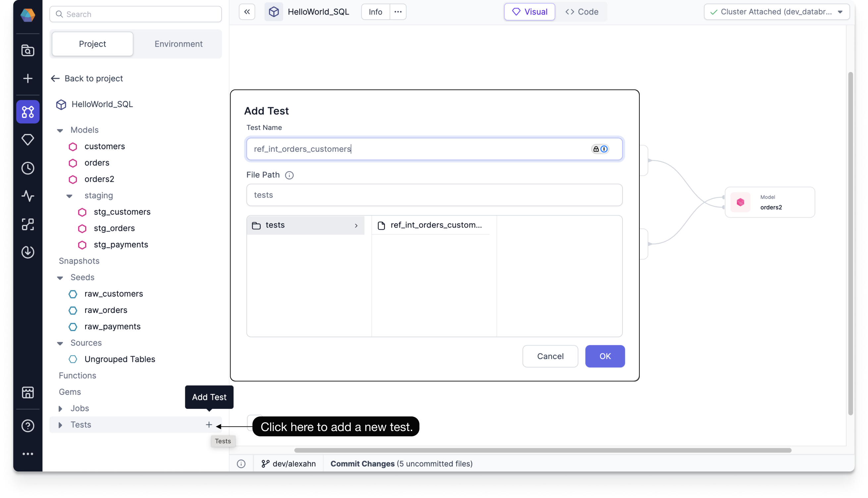The width and height of the screenshot is (868, 498).
Task: Click the Prophecy logo icon
Action: pos(28,15)
